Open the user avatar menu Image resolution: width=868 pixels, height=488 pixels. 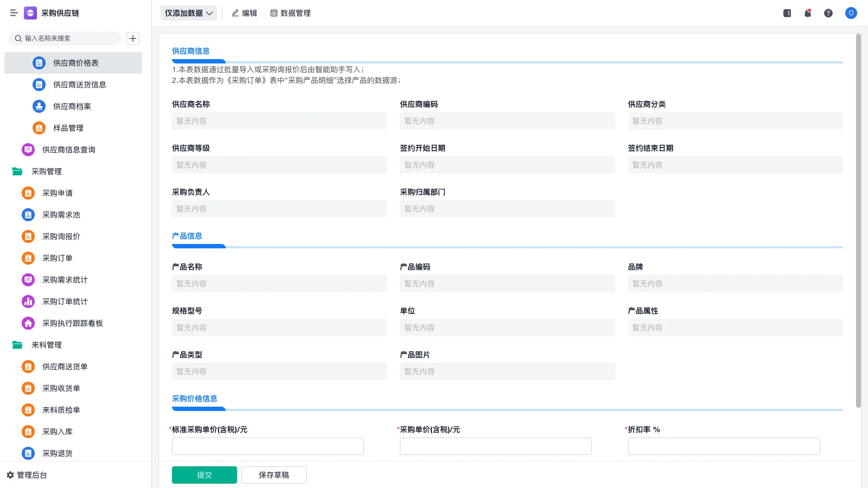tap(851, 13)
